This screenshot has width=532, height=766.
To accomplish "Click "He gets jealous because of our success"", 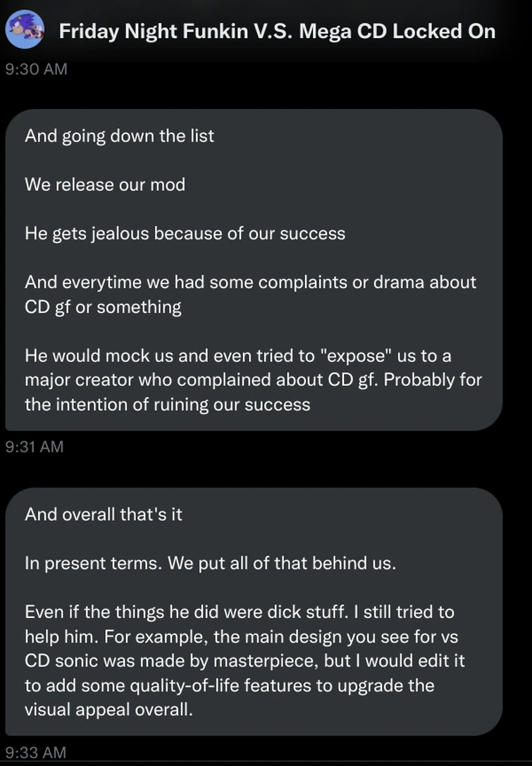I will (185, 233).
